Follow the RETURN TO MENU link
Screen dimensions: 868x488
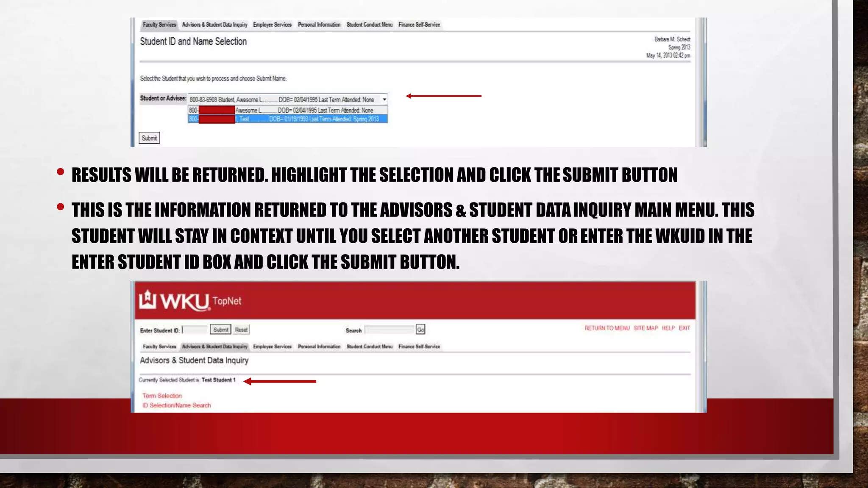tap(607, 328)
